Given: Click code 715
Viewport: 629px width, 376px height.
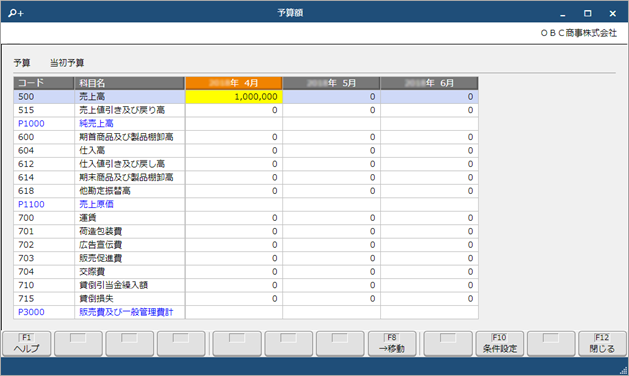Looking at the screenshot, I should click(26, 299).
